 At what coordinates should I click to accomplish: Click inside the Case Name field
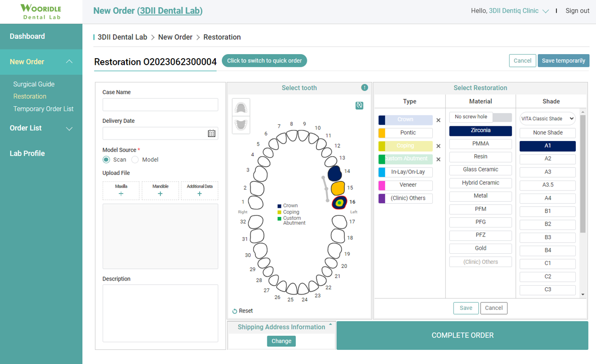coord(160,104)
